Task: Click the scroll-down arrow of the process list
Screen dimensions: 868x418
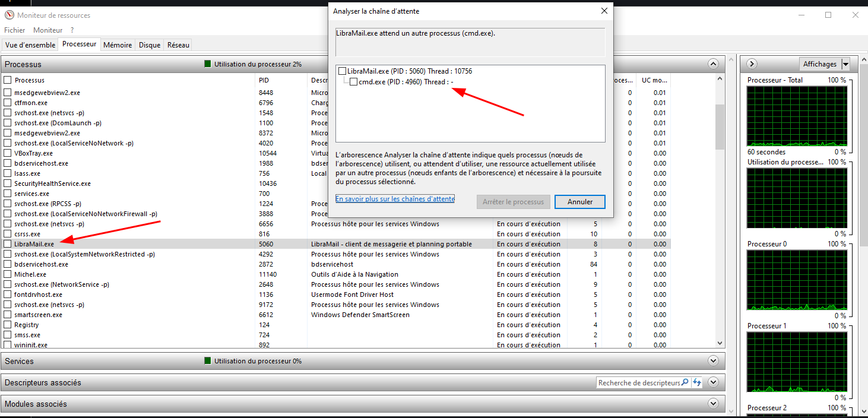Action: [x=720, y=343]
